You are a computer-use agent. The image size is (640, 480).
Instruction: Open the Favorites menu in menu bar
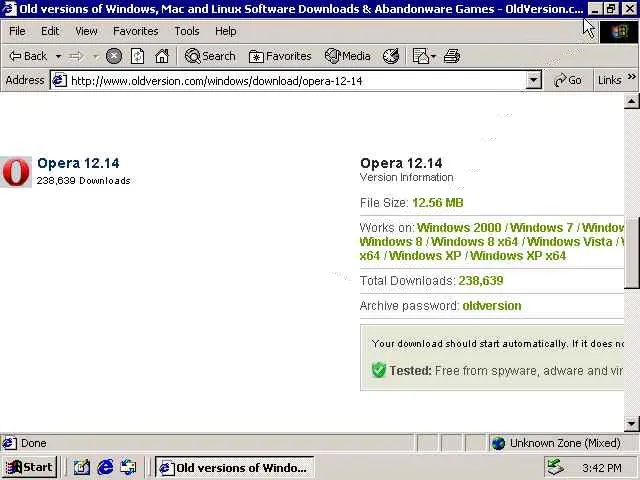pyautogui.click(x=136, y=31)
